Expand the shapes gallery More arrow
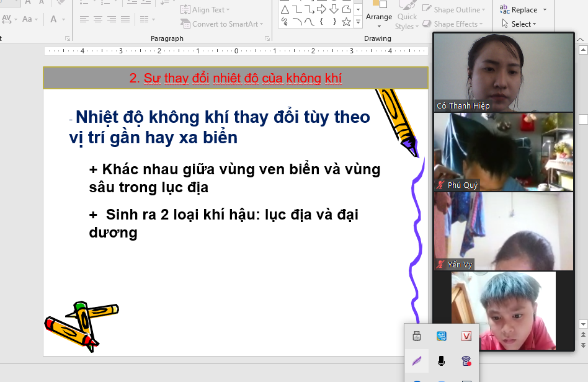Viewport: 588px width, 382px height. pyautogui.click(x=358, y=22)
